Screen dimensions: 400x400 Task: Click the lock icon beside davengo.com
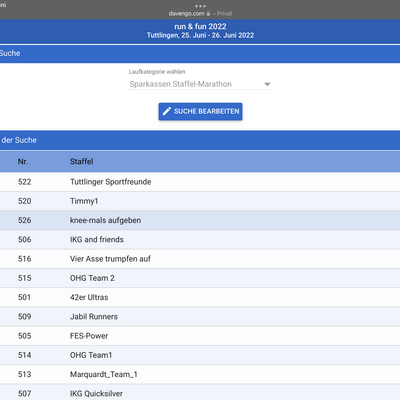pyautogui.click(x=208, y=14)
